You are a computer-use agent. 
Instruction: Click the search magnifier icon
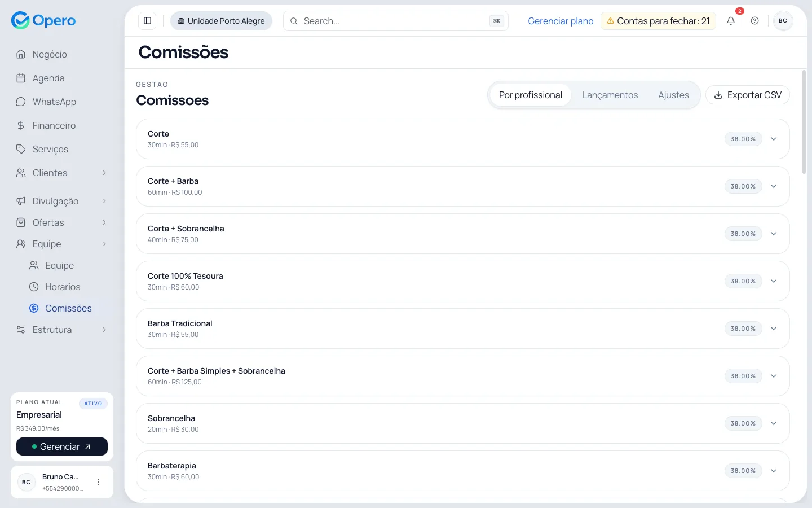pyautogui.click(x=294, y=21)
